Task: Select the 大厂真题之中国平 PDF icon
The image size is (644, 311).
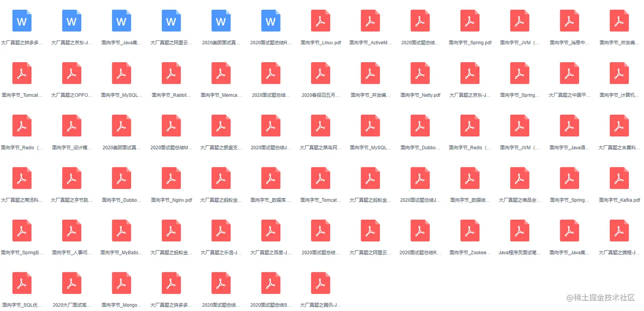Action: [569, 73]
